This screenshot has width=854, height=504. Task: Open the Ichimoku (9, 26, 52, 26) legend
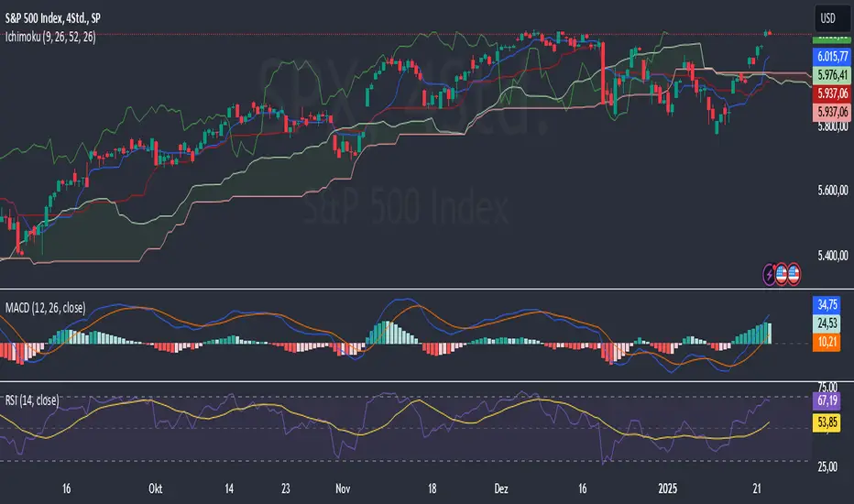pyautogui.click(x=50, y=37)
